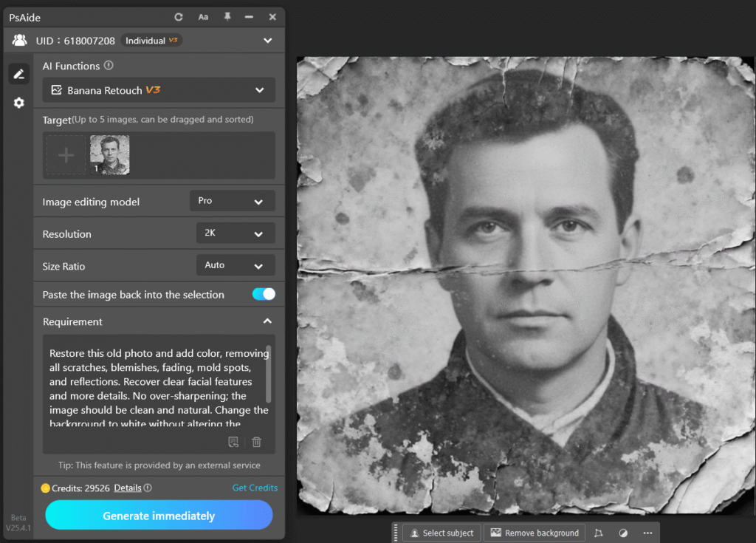Click the Aa font size icon
The width and height of the screenshot is (756, 543).
[x=203, y=16]
